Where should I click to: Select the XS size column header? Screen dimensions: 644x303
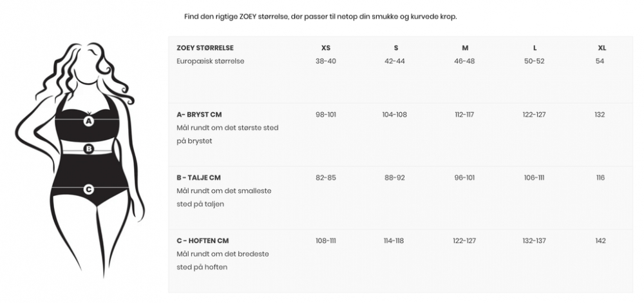[x=326, y=48]
